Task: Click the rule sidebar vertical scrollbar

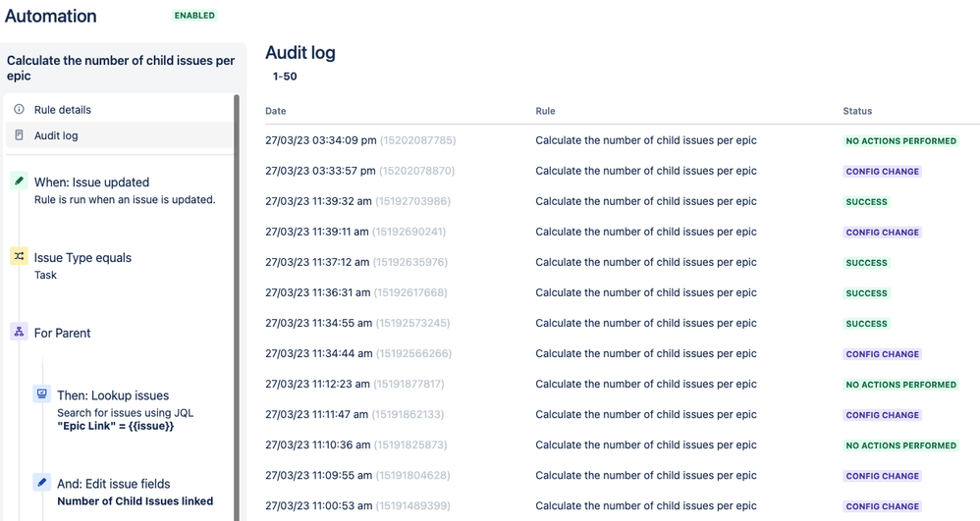Action: pyautogui.click(x=237, y=306)
